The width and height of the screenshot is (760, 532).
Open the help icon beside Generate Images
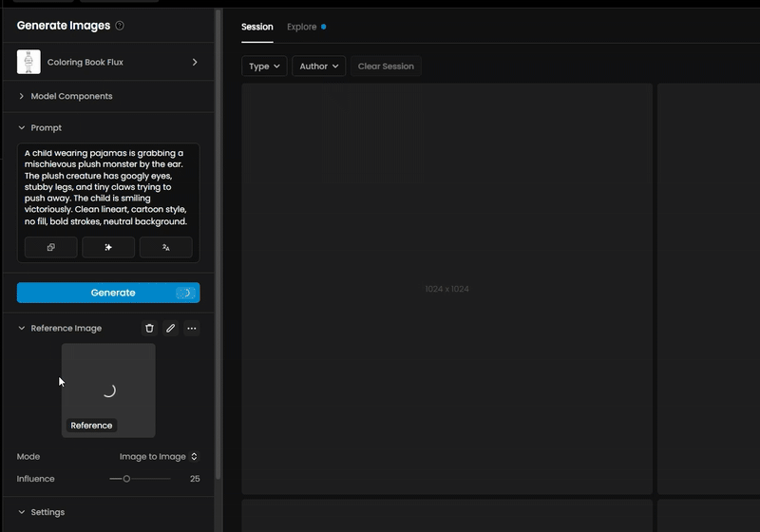pyautogui.click(x=120, y=26)
